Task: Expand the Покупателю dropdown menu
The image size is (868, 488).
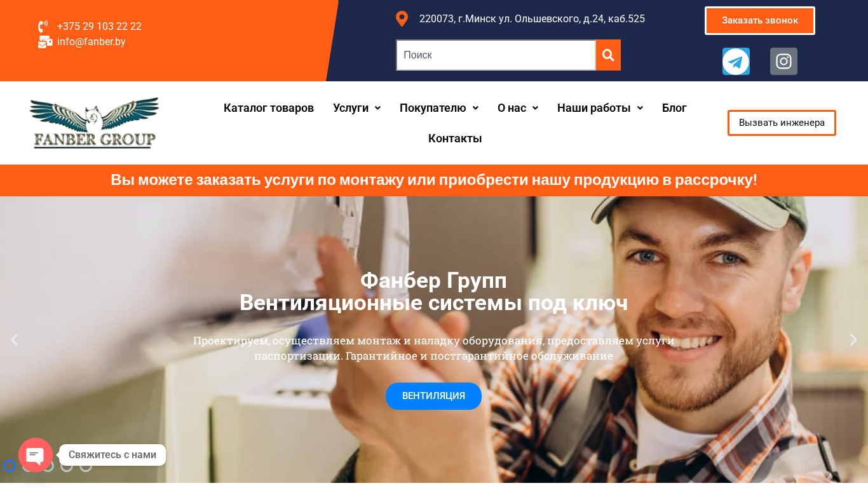Action: point(439,108)
